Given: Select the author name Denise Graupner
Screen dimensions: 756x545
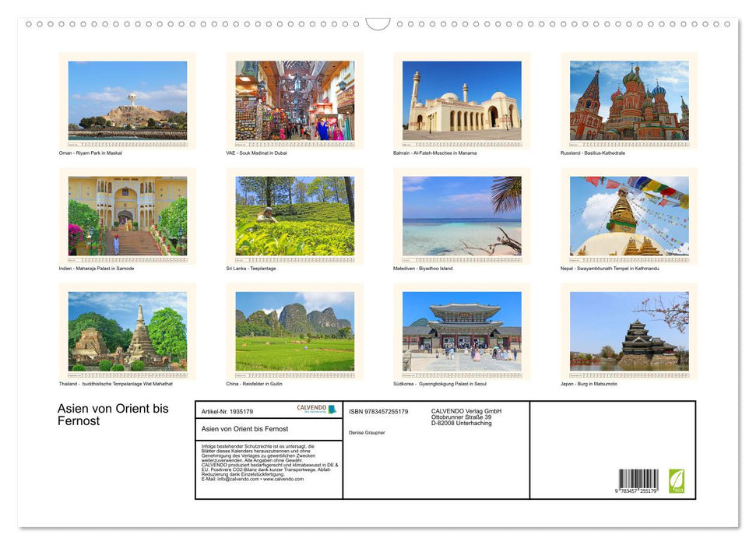Looking at the screenshot, I should pos(367,432).
